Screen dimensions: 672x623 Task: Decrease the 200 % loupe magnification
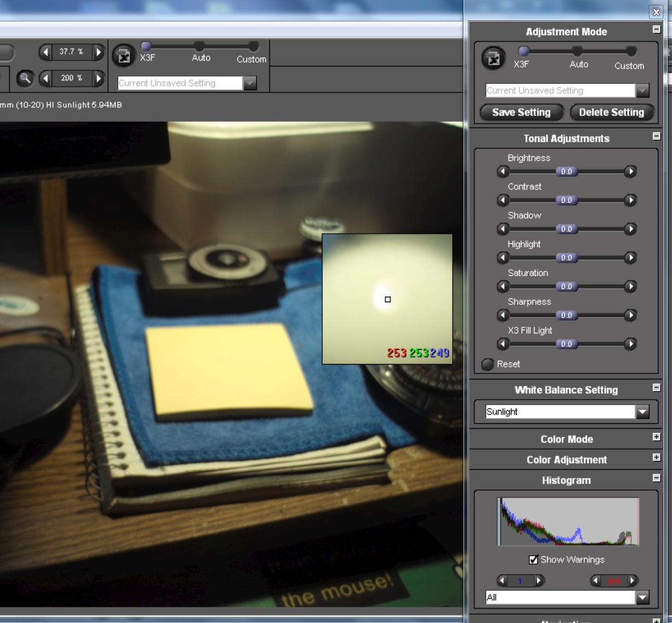tap(47, 78)
